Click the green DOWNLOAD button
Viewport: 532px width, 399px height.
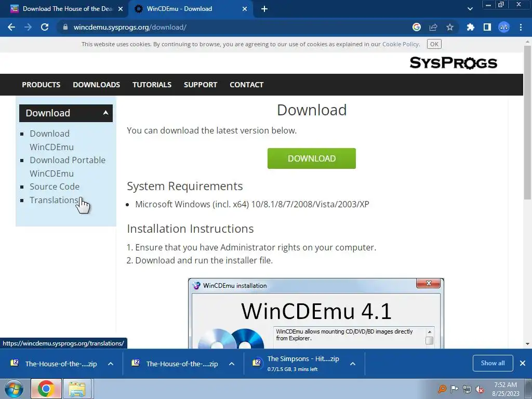tap(312, 158)
